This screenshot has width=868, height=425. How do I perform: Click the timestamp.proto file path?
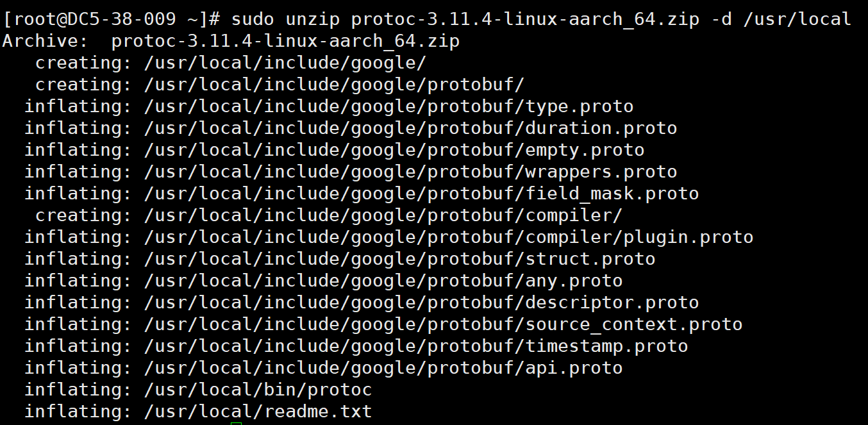click(416, 346)
